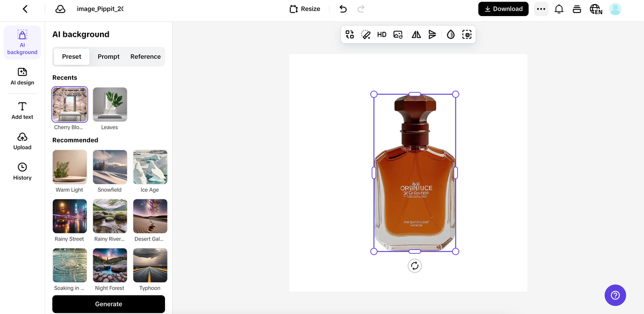The image size is (644, 314).
Task: Open the notifications bell
Action: (558, 9)
